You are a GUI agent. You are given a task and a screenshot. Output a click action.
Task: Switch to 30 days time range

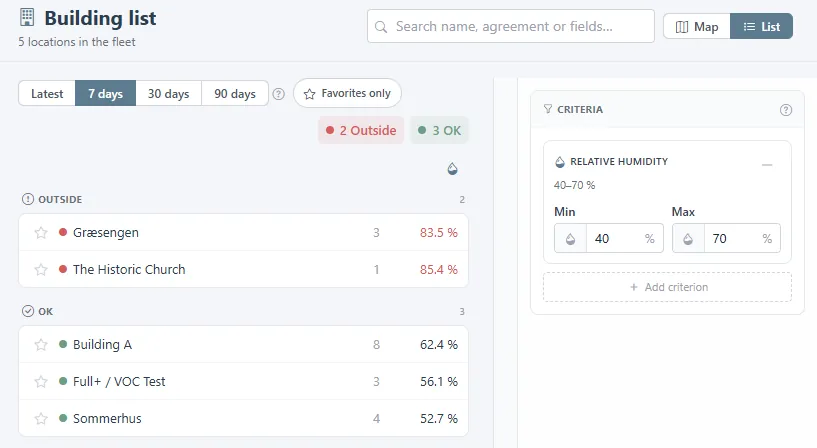[168, 94]
